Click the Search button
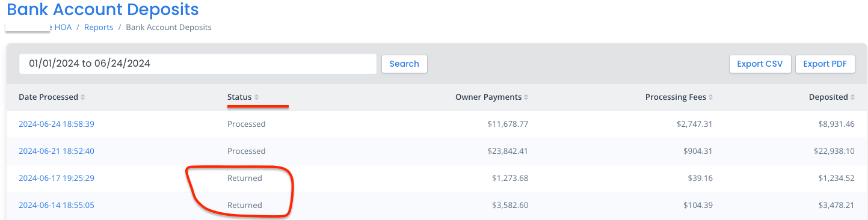 pos(404,64)
